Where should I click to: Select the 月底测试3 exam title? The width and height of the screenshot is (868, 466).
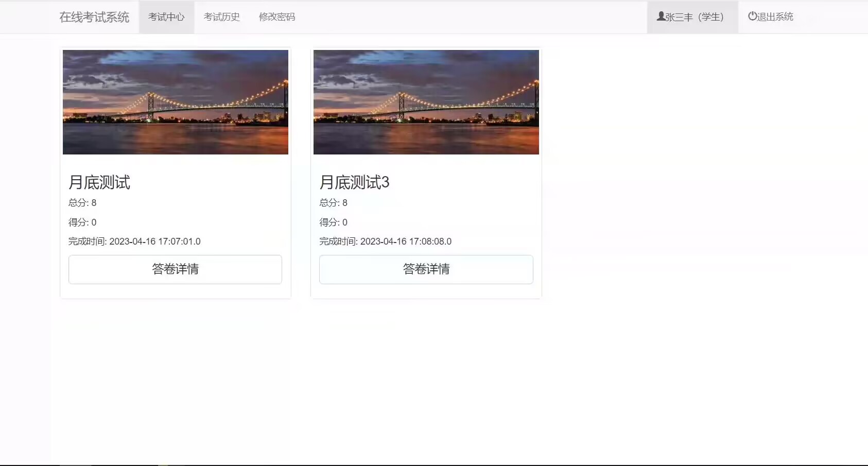click(354, 182)
